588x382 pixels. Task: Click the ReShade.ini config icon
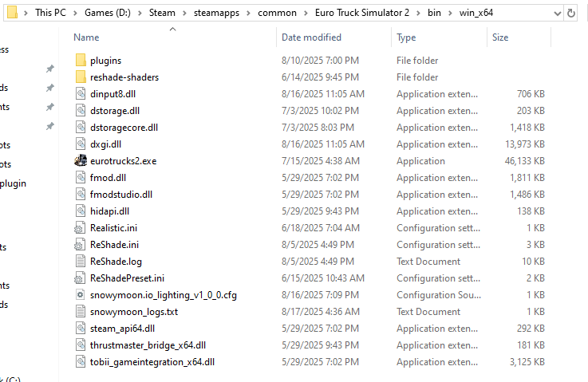pos(80,244)
